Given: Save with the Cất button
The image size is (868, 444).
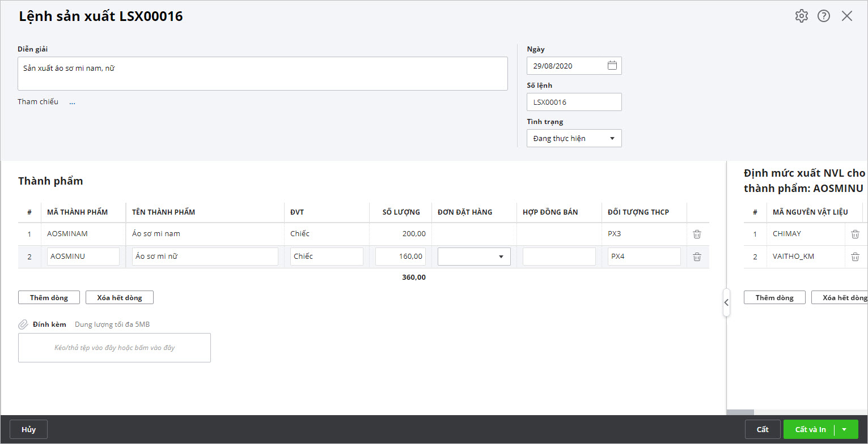Looking at the screenshot, I should 763,429.
